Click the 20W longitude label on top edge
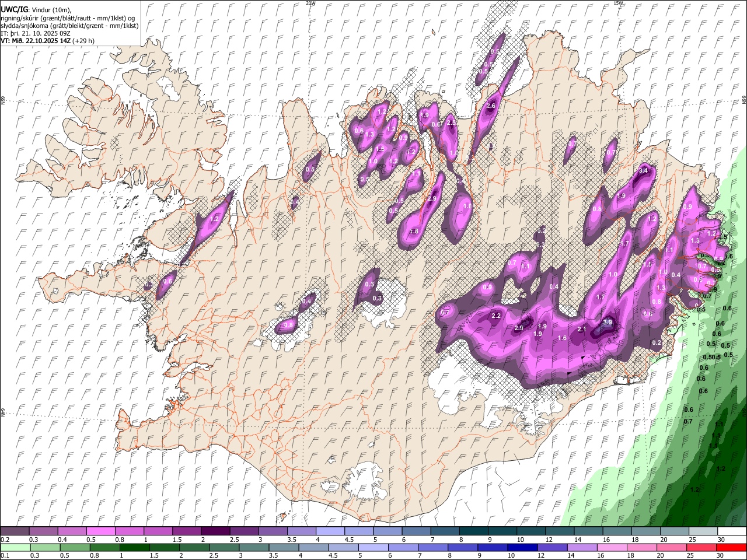 [x=310, y=3]
